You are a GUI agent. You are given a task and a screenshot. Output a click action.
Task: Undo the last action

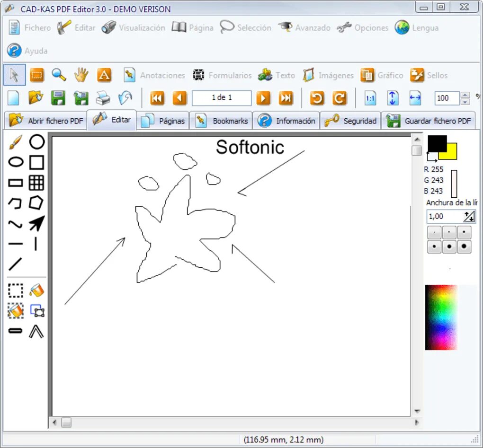coord(125,98)
